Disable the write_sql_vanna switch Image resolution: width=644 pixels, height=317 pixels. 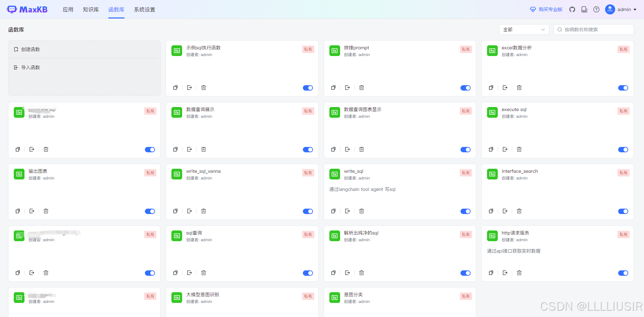tap(308, 211)
